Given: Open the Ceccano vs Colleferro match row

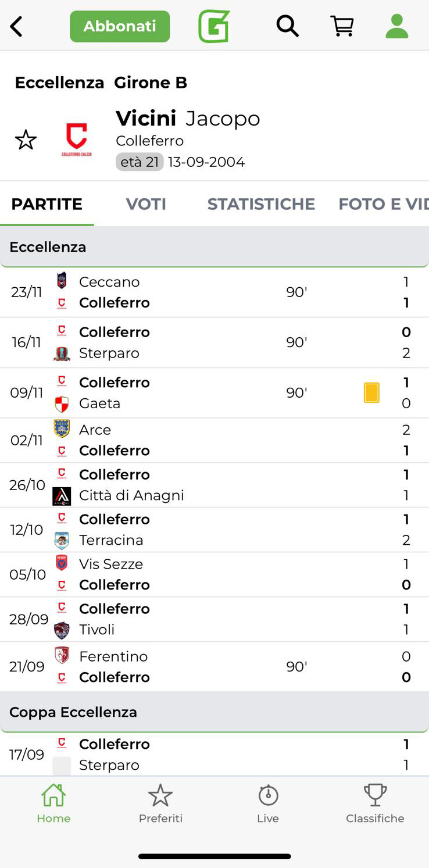Looking at the screenshot, I should [x=214, y=292].
